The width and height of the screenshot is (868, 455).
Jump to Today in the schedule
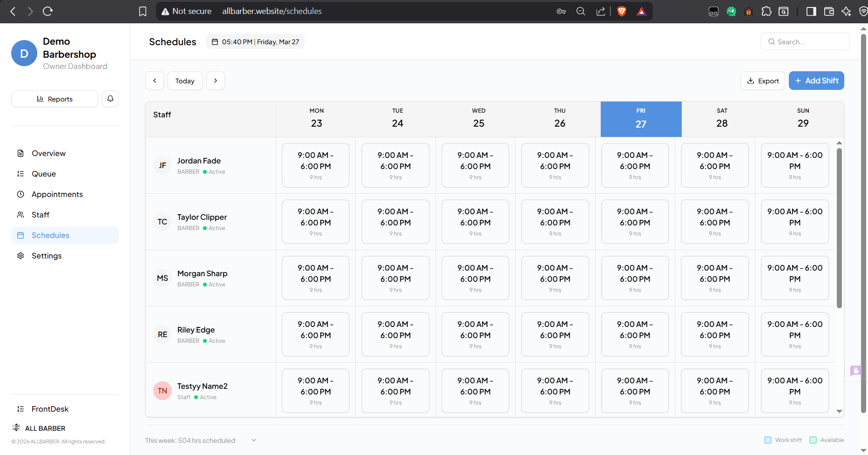(185, 81)
